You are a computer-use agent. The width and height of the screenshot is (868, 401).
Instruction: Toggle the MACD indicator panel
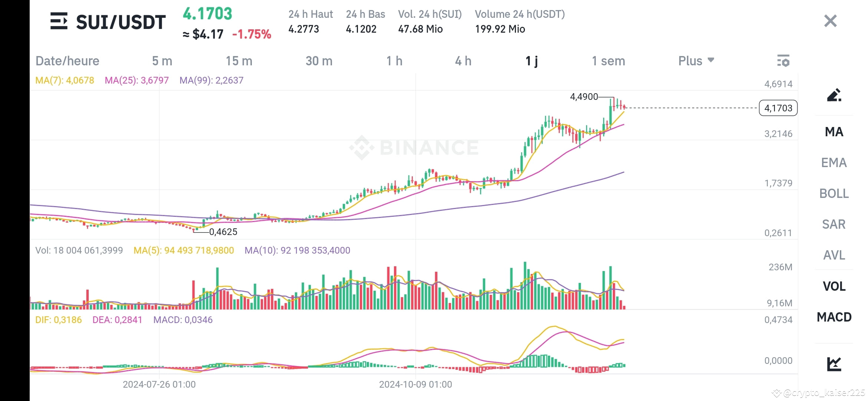point(834,317)
